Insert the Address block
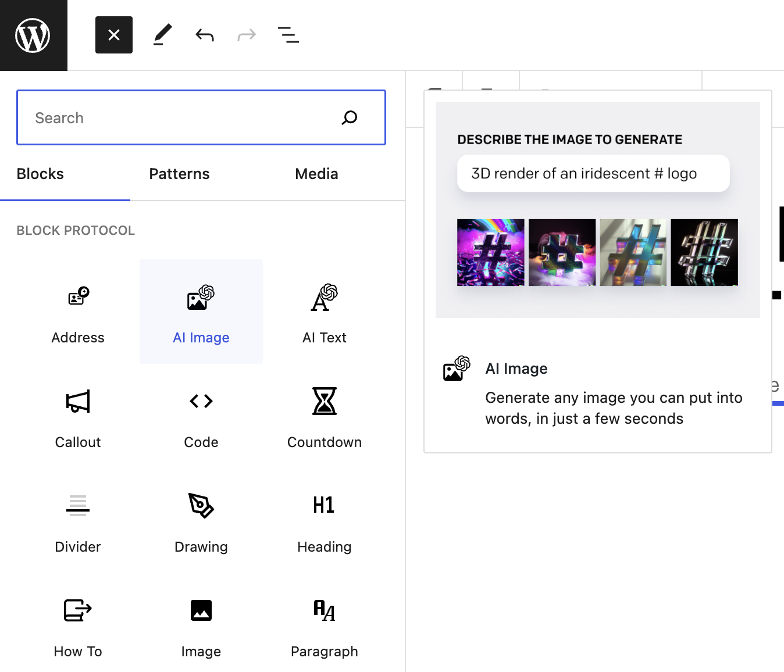784x672 pixels. [78, 312]
